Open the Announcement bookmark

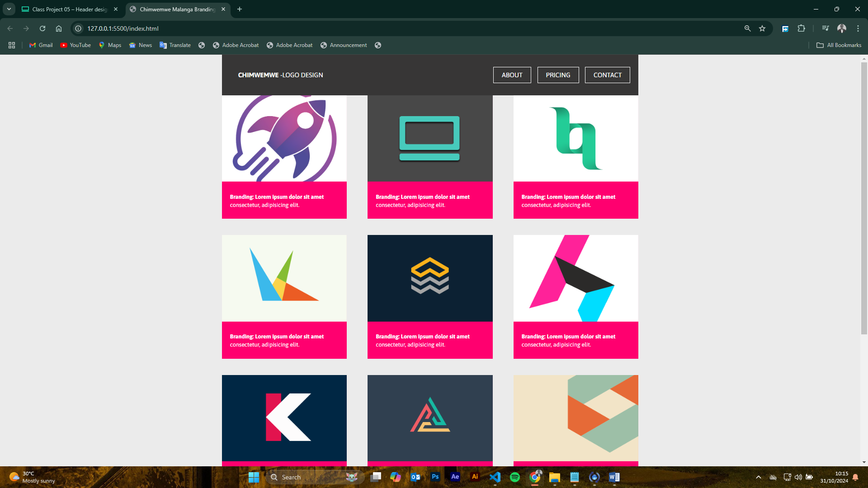pyautogui.click(x=344, y=45)
